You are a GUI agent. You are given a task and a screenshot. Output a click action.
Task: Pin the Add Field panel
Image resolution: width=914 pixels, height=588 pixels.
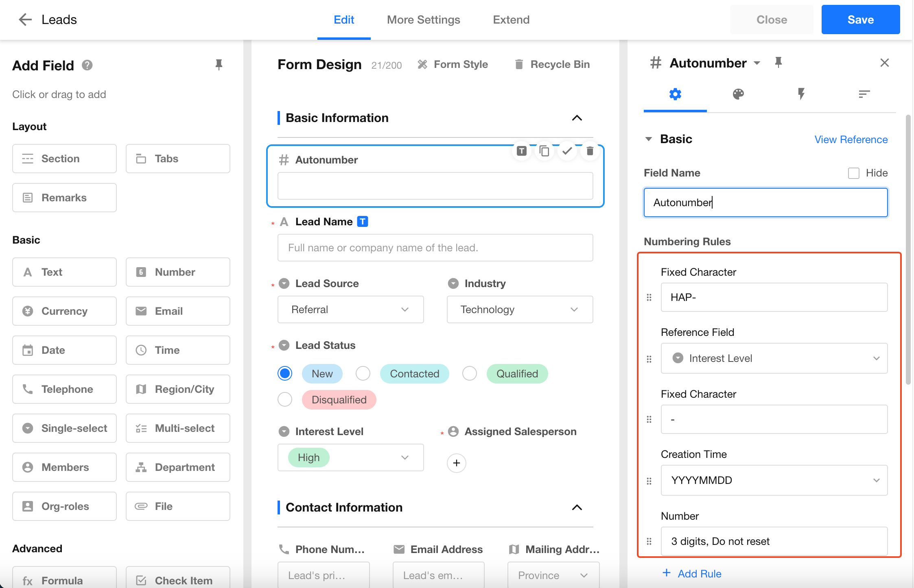[219, 65]
